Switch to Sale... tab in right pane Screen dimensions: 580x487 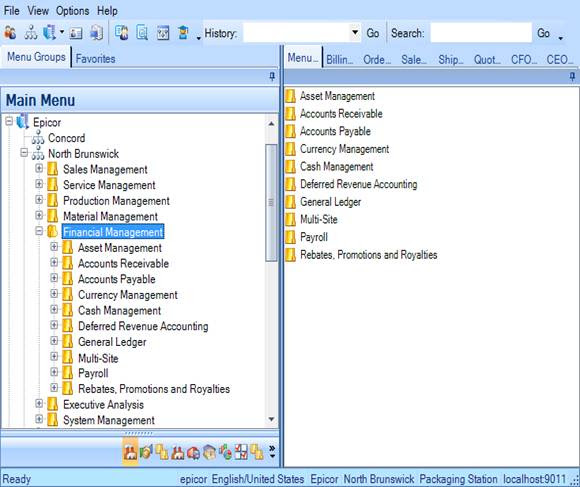[x=414, y=60]
